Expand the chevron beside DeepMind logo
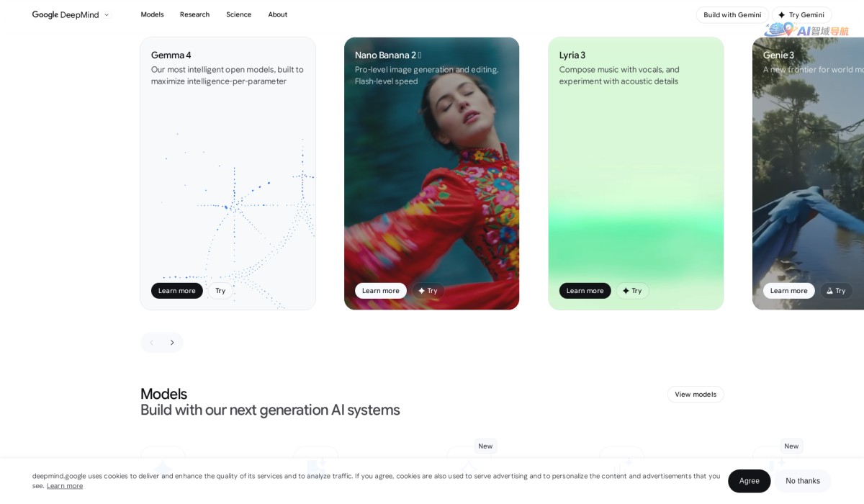The height and width of the screenshot is (504, 864). coord(107,14)
